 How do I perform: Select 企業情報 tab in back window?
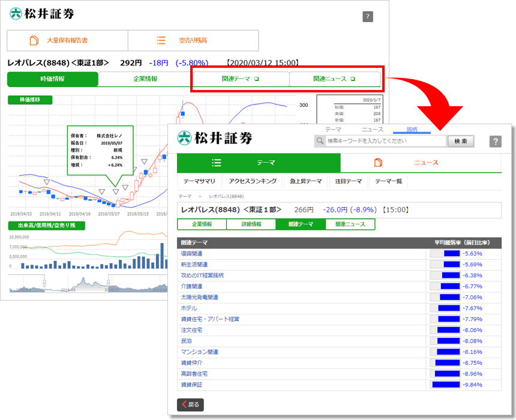(145, 79)
